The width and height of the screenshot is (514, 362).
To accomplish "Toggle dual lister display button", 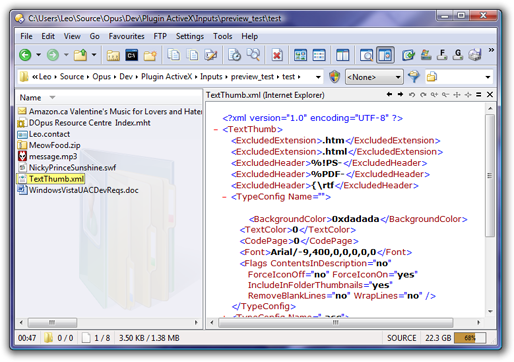I will (342, 55).
